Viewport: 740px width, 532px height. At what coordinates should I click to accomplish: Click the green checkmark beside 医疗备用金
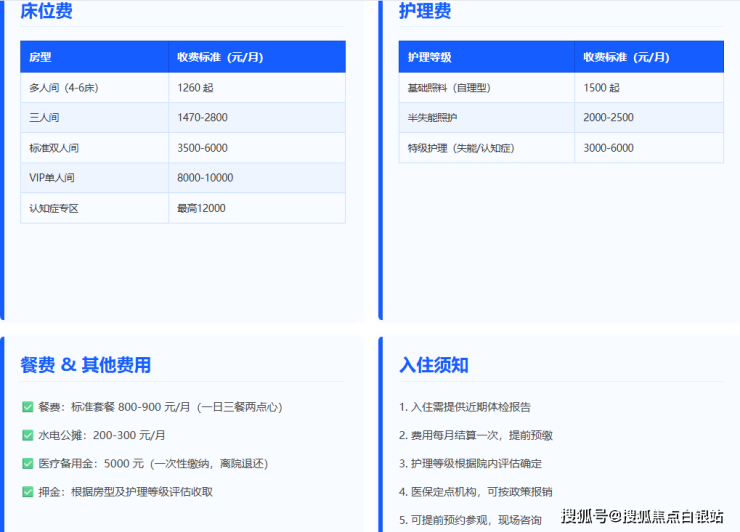click(x=28, y=464)
